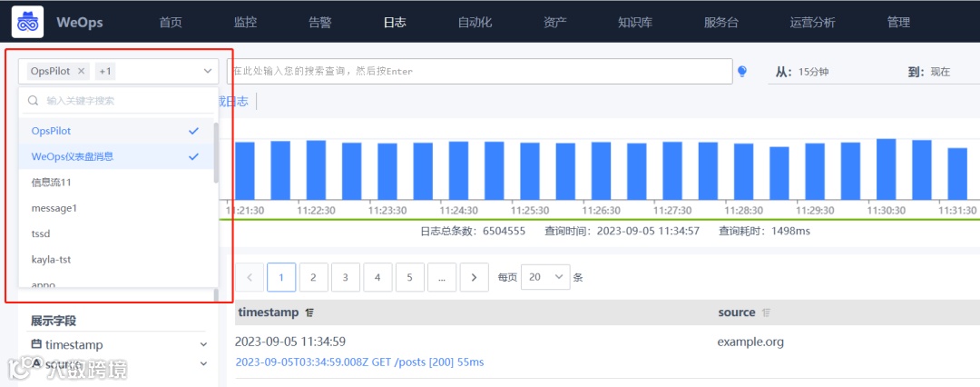Click the previous page arrow button

click(250, 277)
